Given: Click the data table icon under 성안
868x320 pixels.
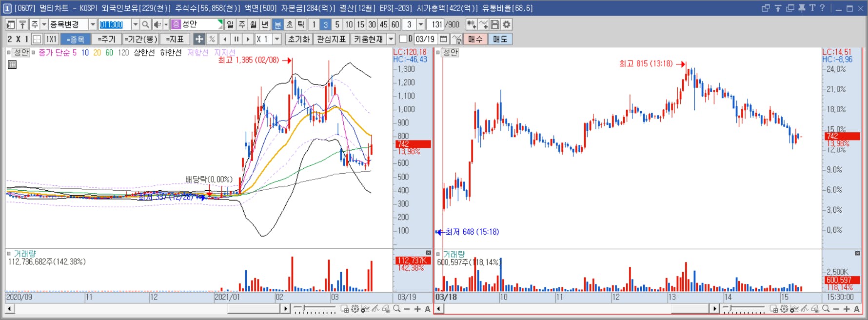Looking at the screenshot, I should pyautogui.click(x=12, y=64).
